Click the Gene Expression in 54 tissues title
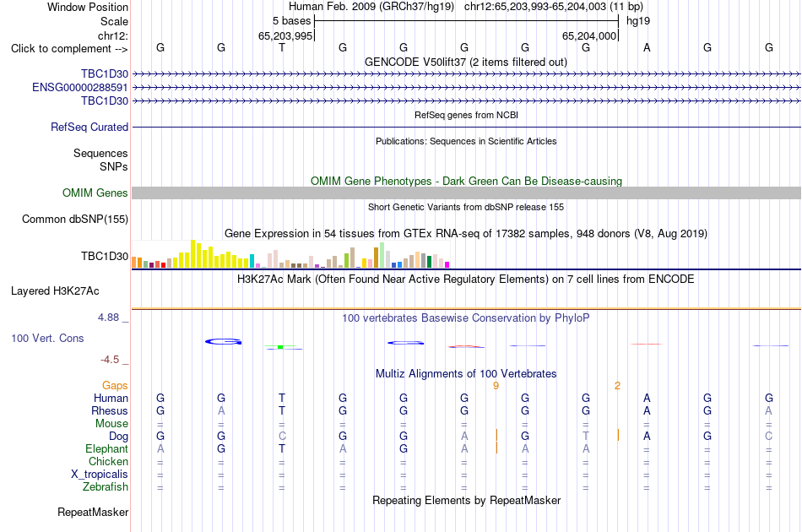This screenshot has width=802, height=532. [466, 234]
